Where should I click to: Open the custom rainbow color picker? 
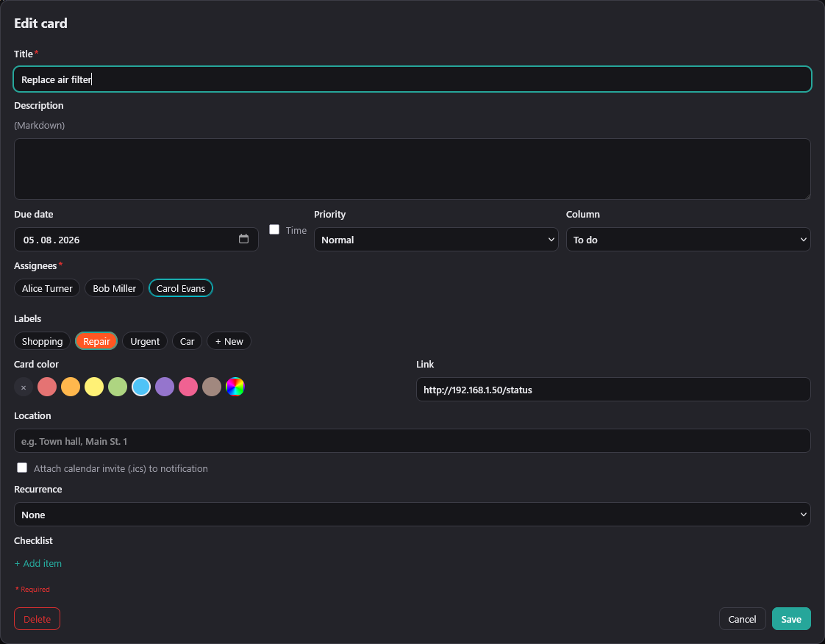235,387
